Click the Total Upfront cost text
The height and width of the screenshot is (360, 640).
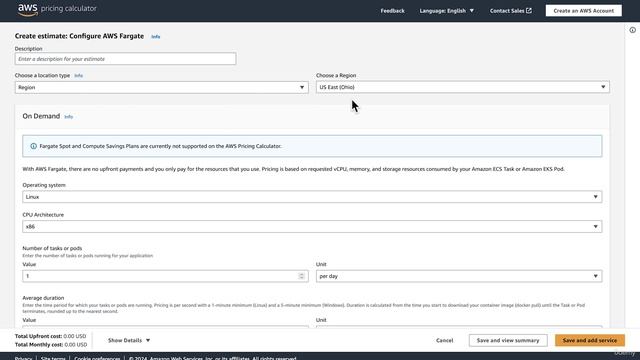[x=51, y=336]
